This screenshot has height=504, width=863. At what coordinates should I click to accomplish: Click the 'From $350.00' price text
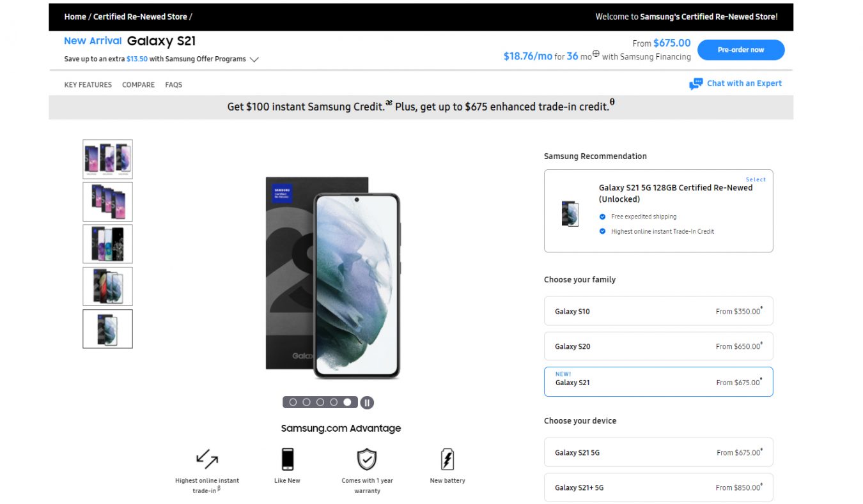(738, 312)
